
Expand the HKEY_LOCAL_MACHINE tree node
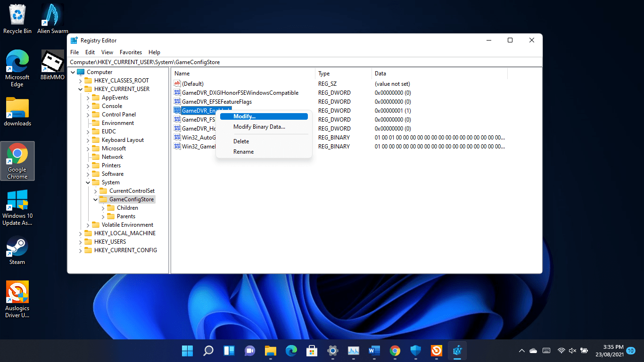(x=81, y=233)
